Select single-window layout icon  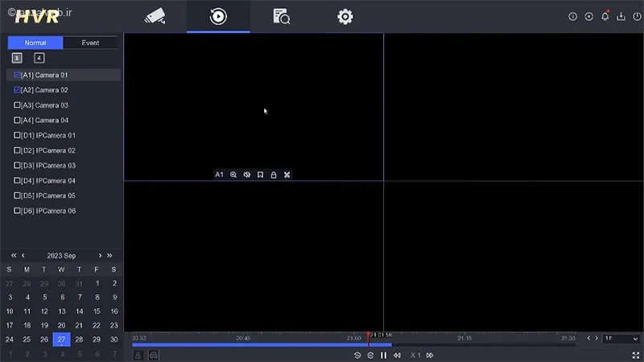pyautogui.click(x=17, y=58)
